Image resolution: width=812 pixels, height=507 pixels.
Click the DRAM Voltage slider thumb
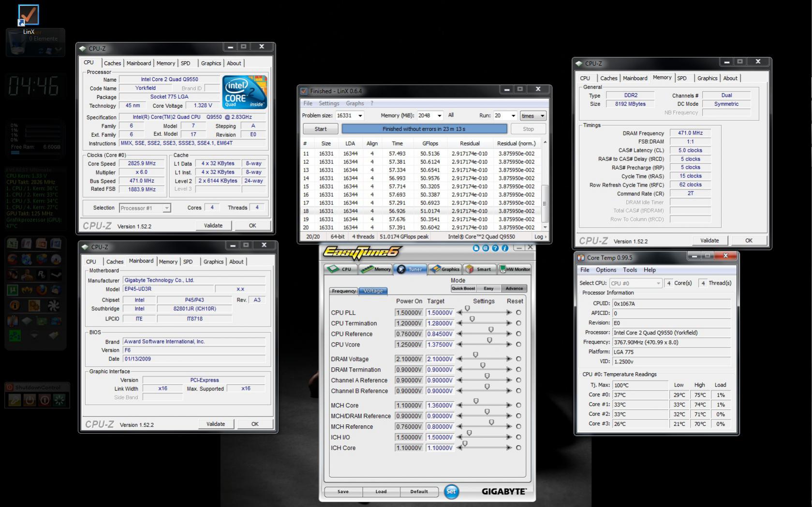[475, 355]
